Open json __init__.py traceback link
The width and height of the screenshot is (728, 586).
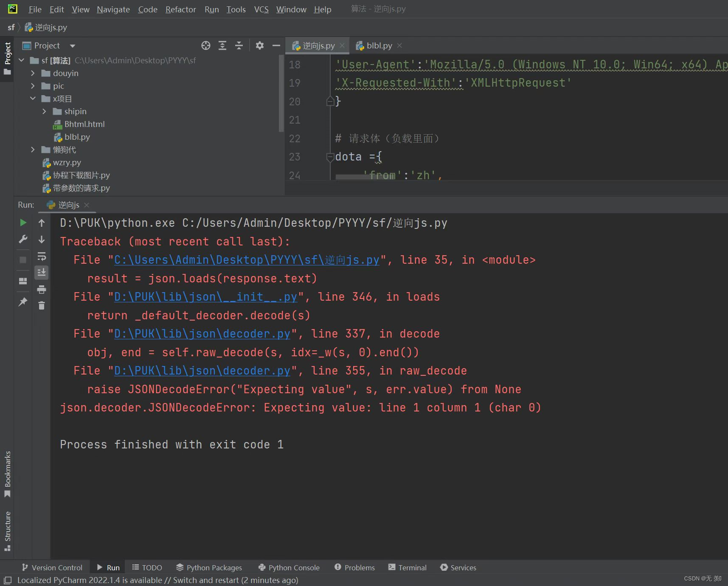click(x=206, y=297)
